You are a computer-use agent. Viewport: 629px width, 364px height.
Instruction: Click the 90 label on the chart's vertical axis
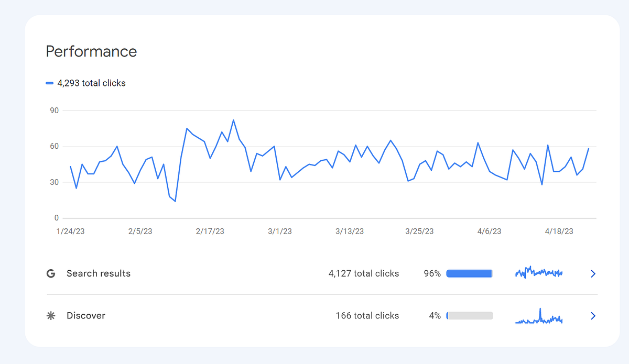[x=55, y=111]
